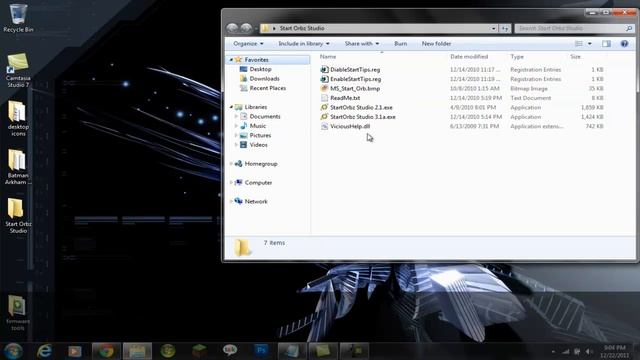Sort files by the Type column
640x360 pixels.
point(517,57)
